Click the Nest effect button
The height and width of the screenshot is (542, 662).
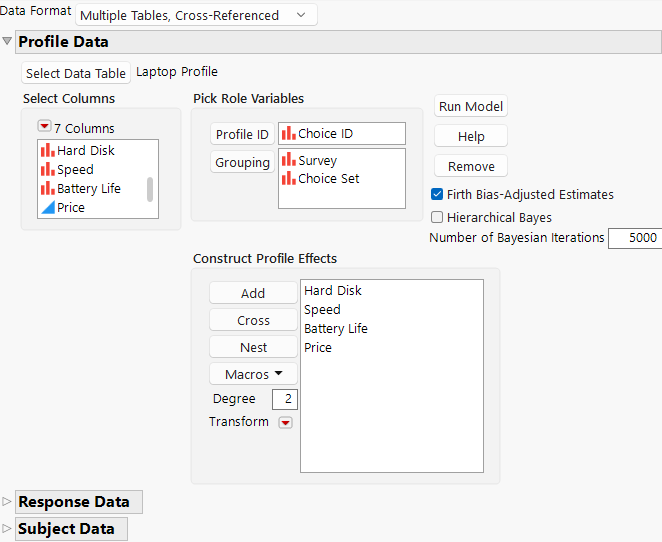point(253,347)
